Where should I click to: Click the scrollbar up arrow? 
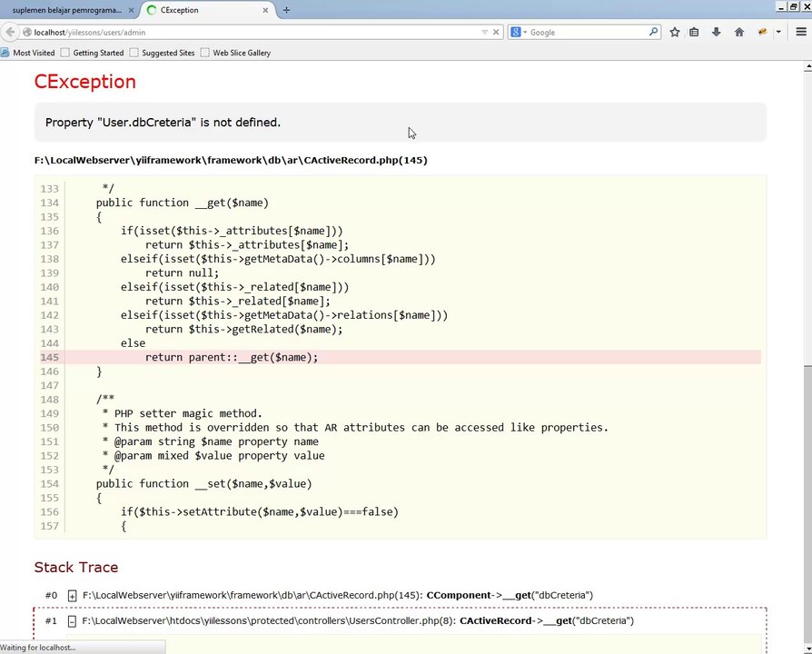[807, 66]
